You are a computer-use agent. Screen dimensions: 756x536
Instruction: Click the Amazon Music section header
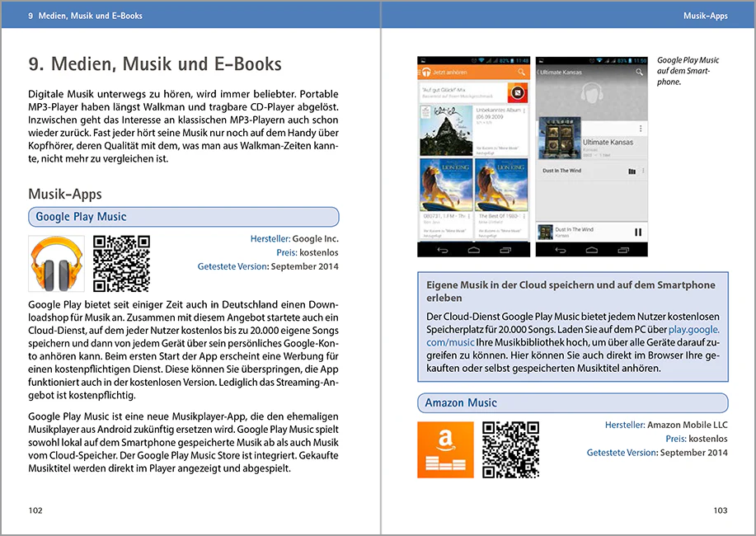pos(573,403)
